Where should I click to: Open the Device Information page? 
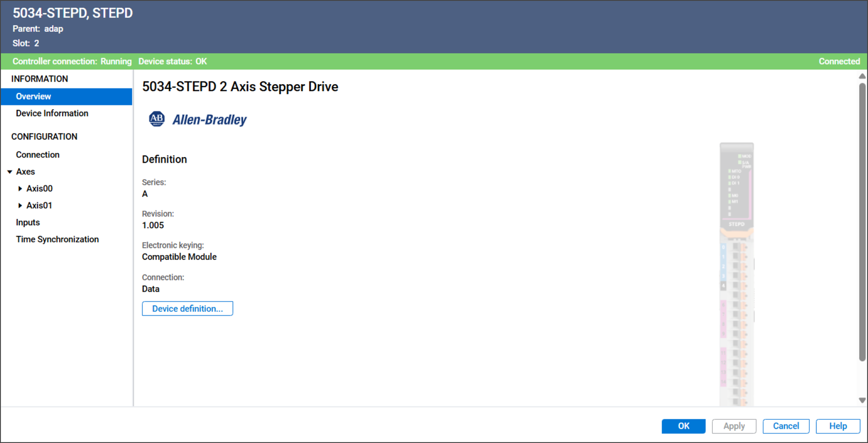pos(52,113)
